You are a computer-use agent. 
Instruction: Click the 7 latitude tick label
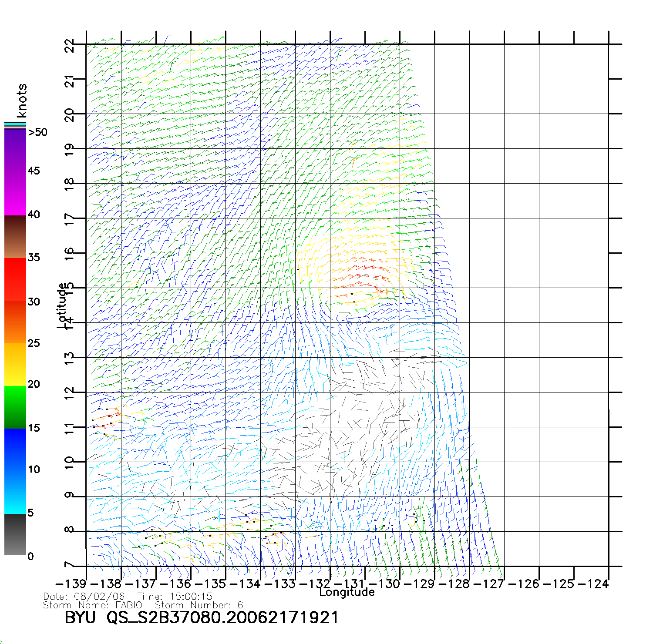tap(69, 565)
